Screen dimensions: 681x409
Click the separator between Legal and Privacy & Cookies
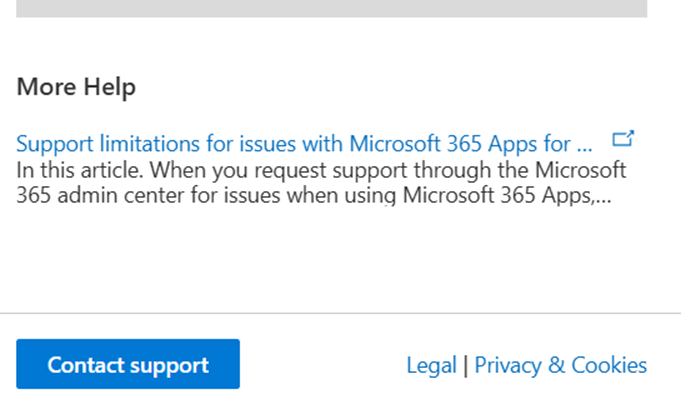tap(465, 365)
